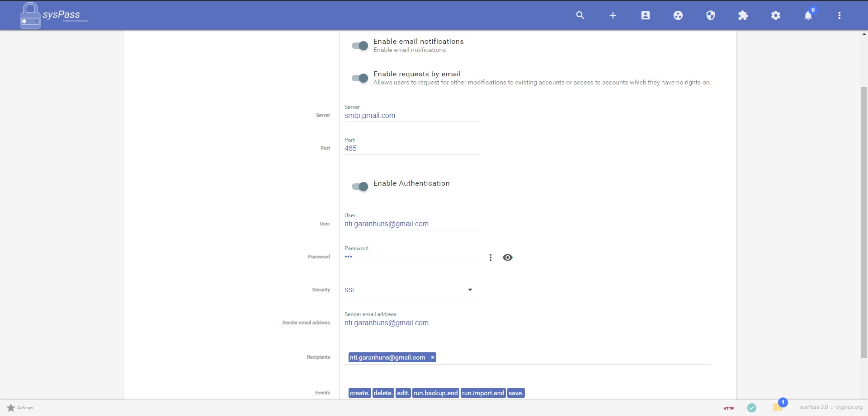Image resolution: width=868 pixels, height=416 pixels.
Task: Remove recipient nti.garanhuns@gmail.com with the x
Action: coord(433,357)
